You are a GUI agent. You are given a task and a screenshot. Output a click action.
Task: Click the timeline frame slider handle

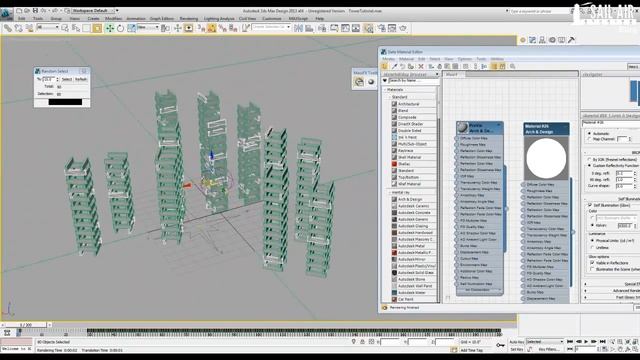tap(26, 325)
